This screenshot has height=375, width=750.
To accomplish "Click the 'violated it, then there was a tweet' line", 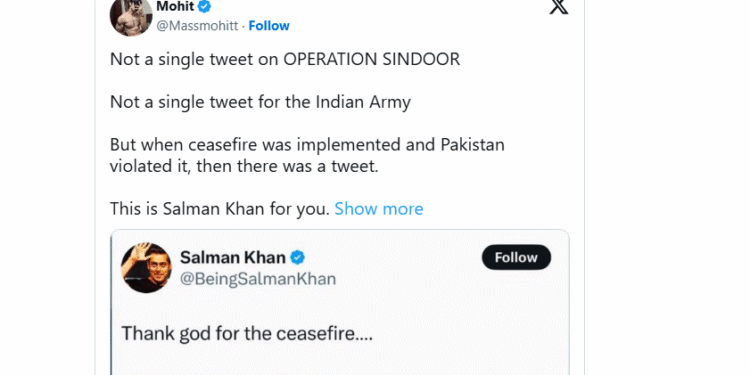I will (x=244, y=166).
